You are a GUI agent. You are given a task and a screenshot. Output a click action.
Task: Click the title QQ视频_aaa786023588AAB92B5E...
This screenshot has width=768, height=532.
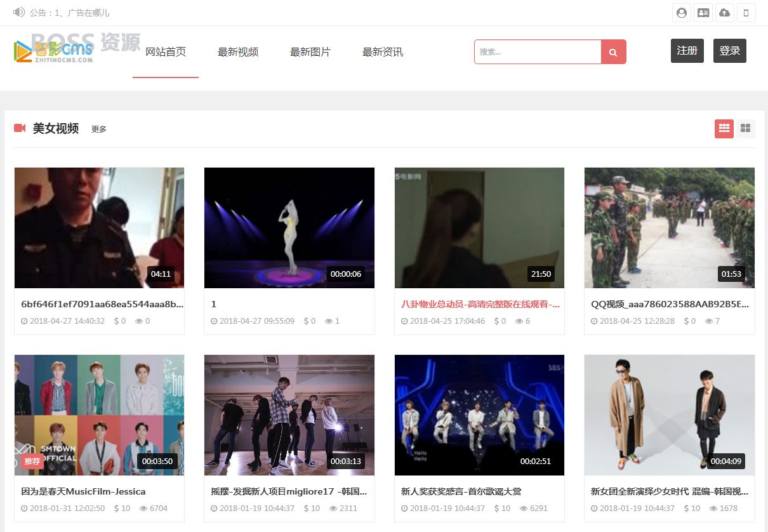[670, 304]
